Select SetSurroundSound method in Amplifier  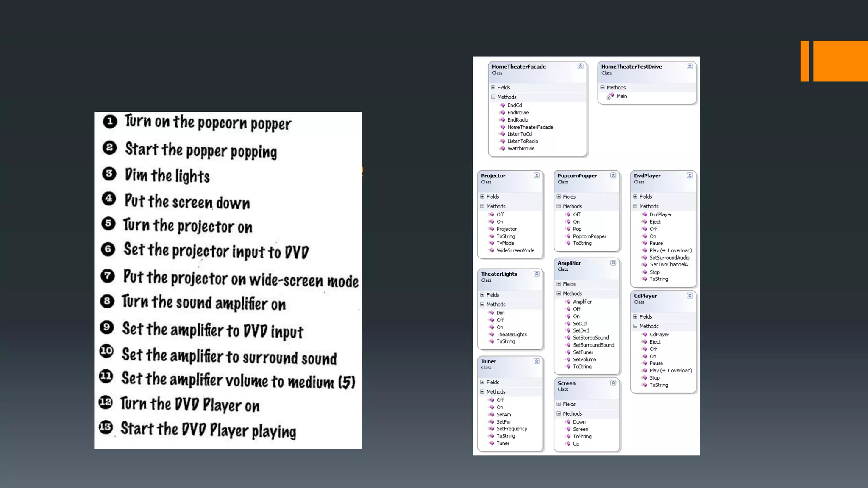click(593, 345)
